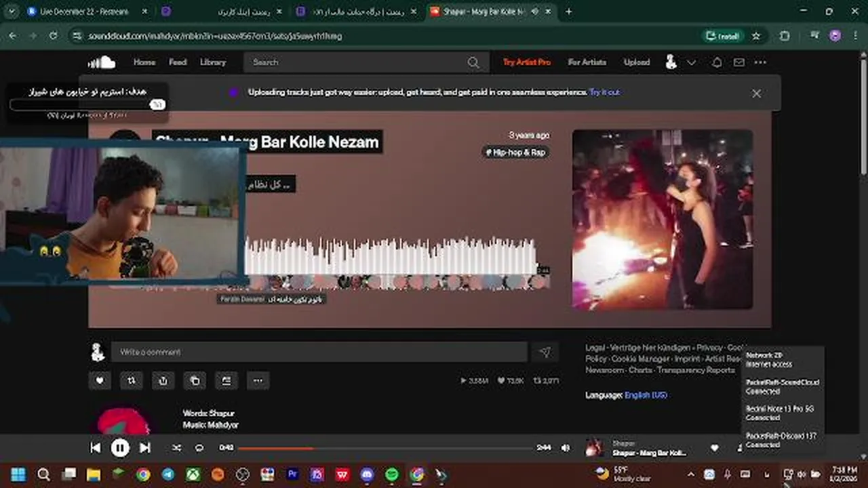This screenshot has width=868, height=488.
Task: Open the browser extensions menu
Action: pos(785,36)
